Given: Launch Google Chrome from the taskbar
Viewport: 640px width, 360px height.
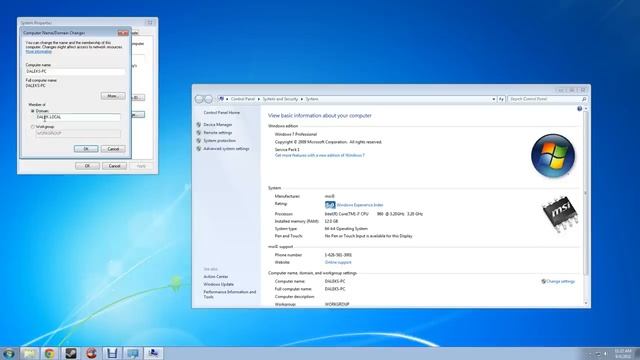Looking at the screenshot, I should click(50, 353).
